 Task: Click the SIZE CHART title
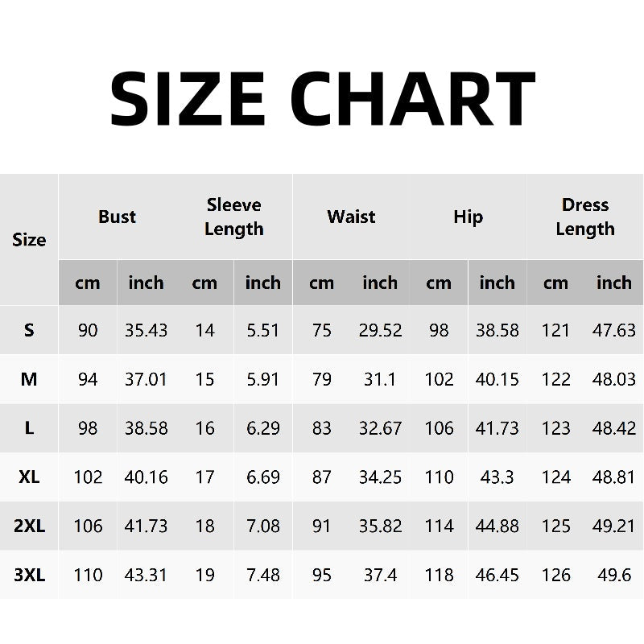pos(322,98)
